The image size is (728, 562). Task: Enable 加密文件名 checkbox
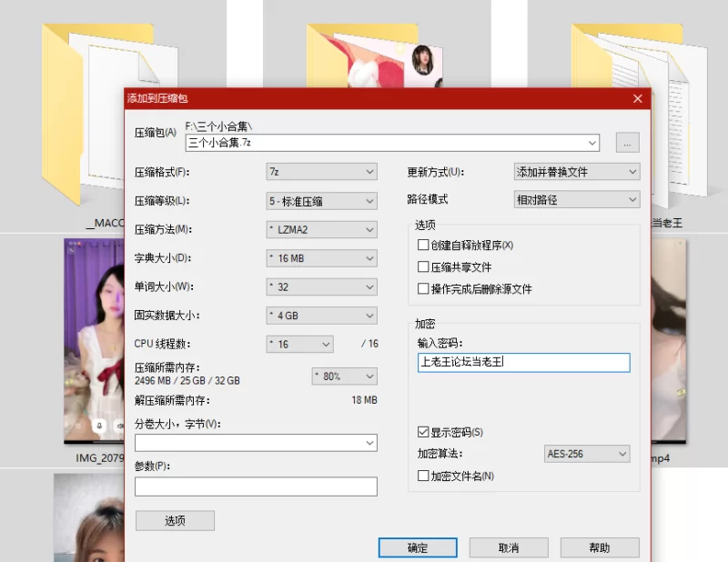click(423, 476)
